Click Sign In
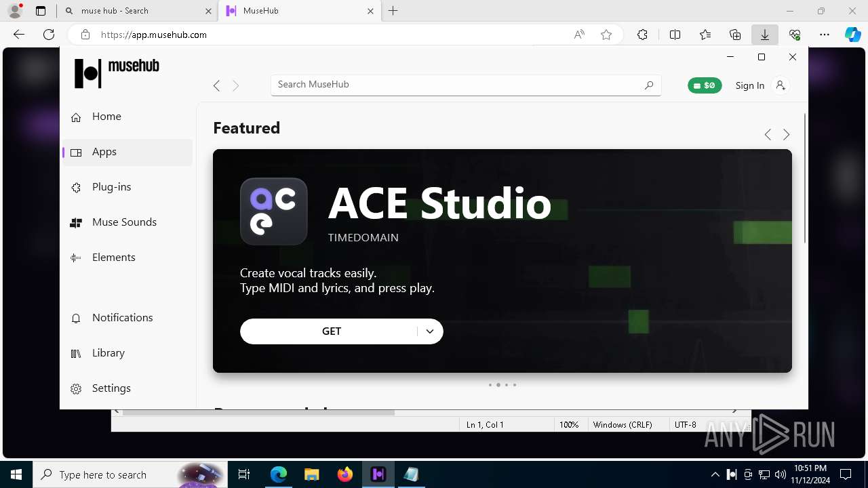The image size is (868, 488). pyautogui.click(x=749, y=85)
